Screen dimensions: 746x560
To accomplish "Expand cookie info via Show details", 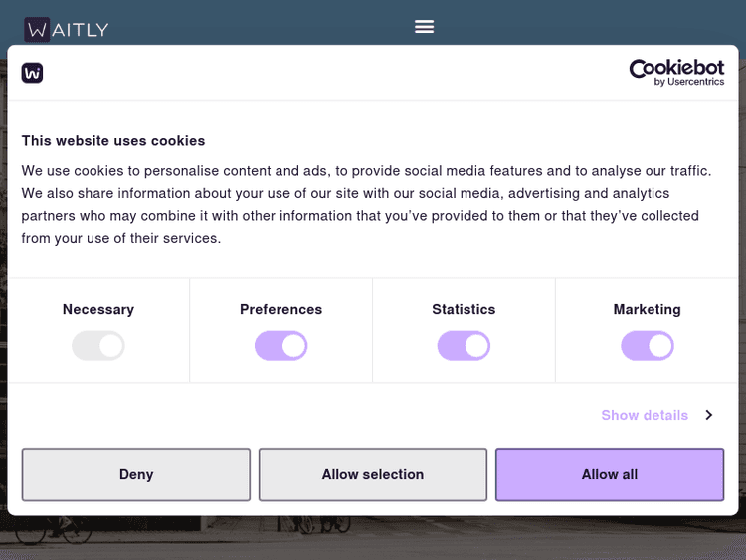I will [645, 415].
